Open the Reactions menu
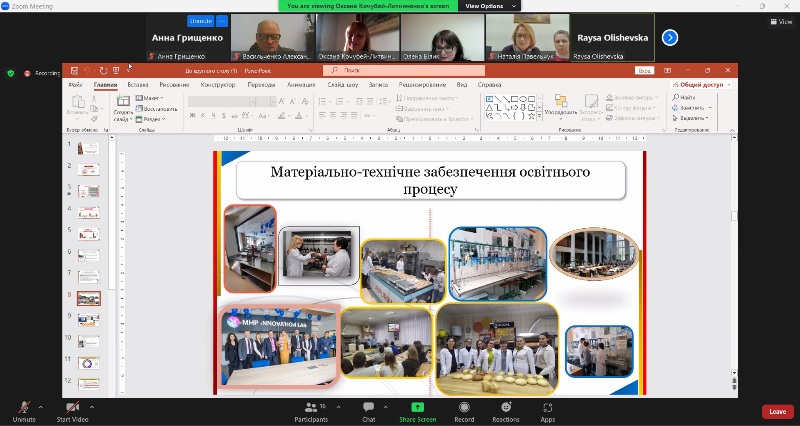The image size is (800, 426). (x=505, y=409)
